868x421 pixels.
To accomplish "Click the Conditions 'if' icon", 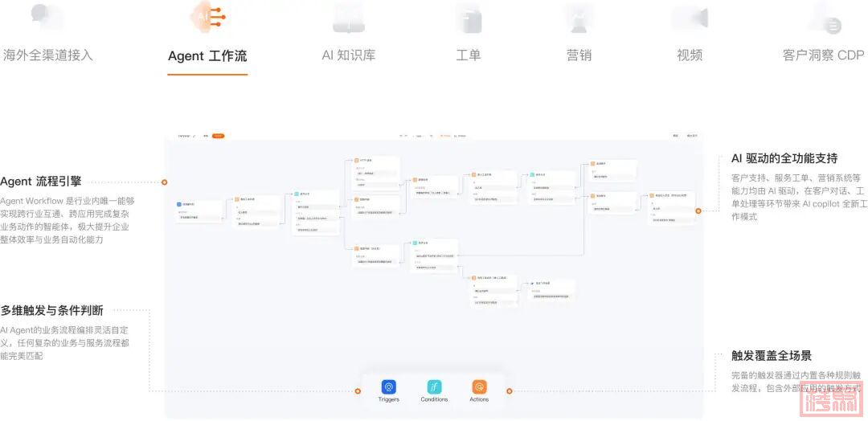I will 434,386.
